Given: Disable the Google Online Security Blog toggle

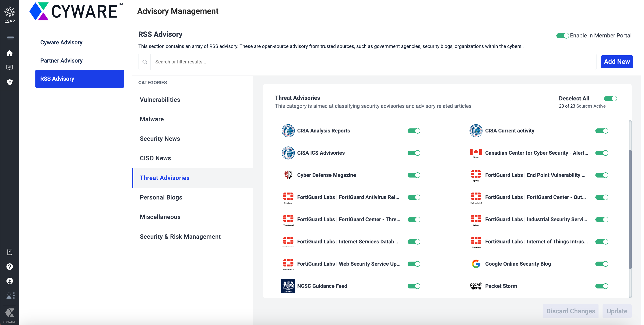Looking at the screenshot, I should pos(601,264).
